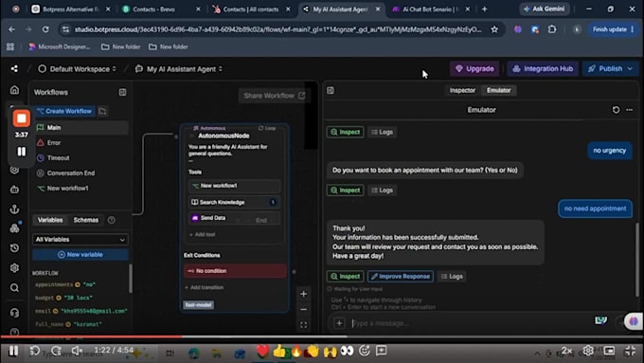
Task: Open the settings gear in Botpress sidebar
Action: tap(14, 267)
